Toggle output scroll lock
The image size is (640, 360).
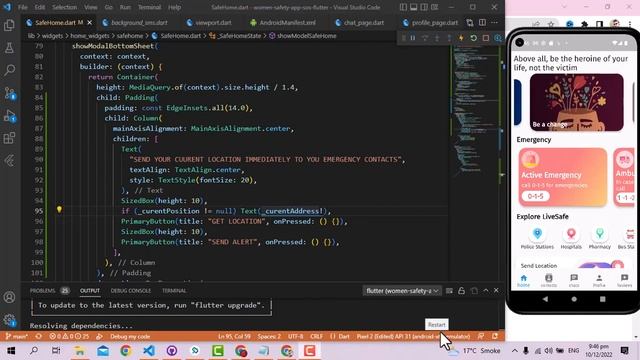coord(461,291)
